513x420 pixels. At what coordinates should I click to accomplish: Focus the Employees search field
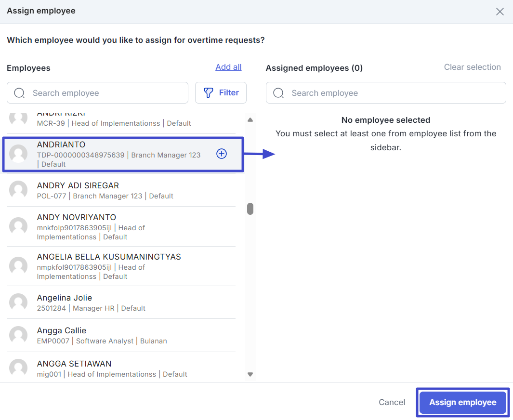[106, 93]
